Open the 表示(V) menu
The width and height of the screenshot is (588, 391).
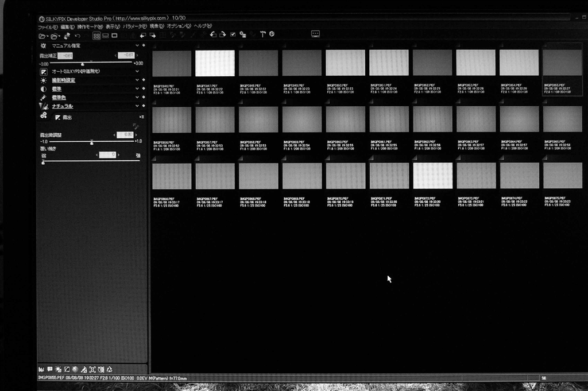(113, 26)
